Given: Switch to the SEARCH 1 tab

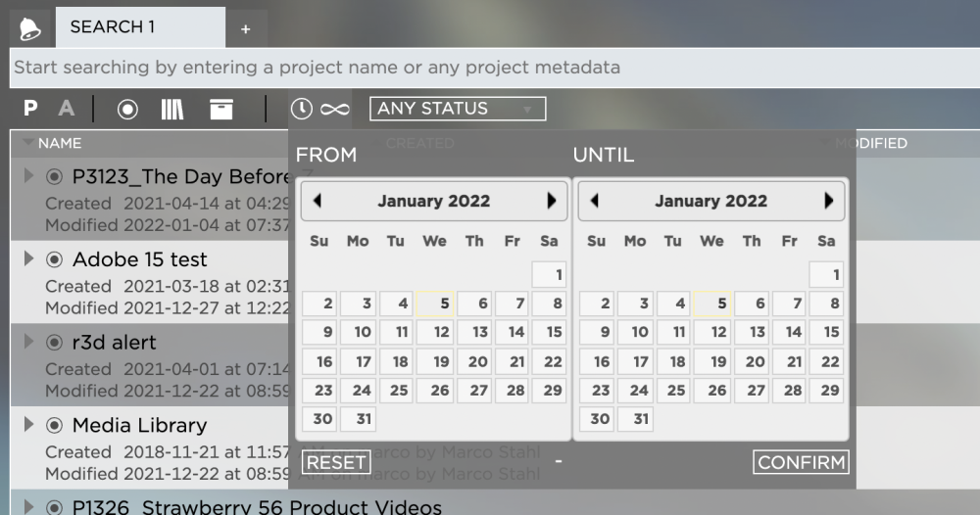Looking at the screenshot, I should [x=113, y=27].
